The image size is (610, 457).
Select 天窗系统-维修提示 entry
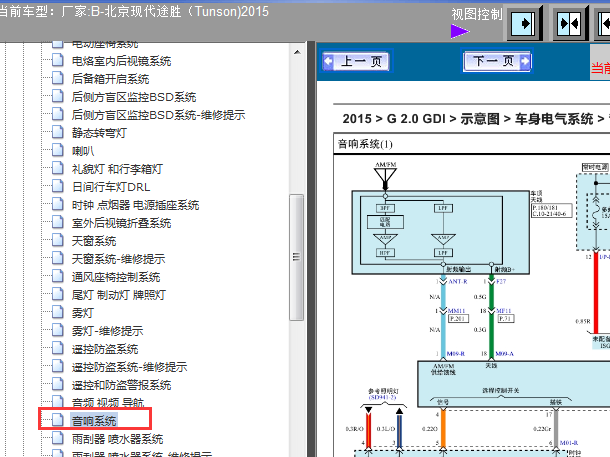coord(118,259)
